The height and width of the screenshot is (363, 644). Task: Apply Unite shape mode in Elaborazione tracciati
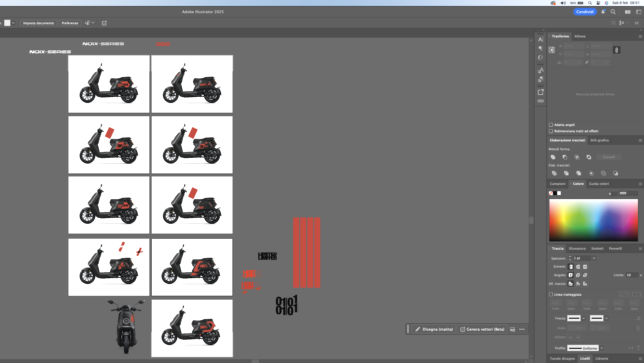[x=553, y=157]
